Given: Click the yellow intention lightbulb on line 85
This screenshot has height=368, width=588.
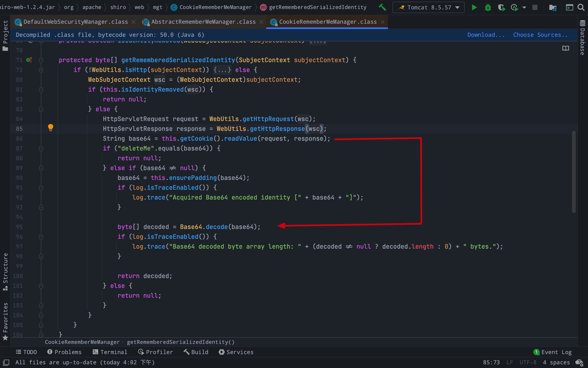Looking at the screenshot, I should (x=51, y=127).
